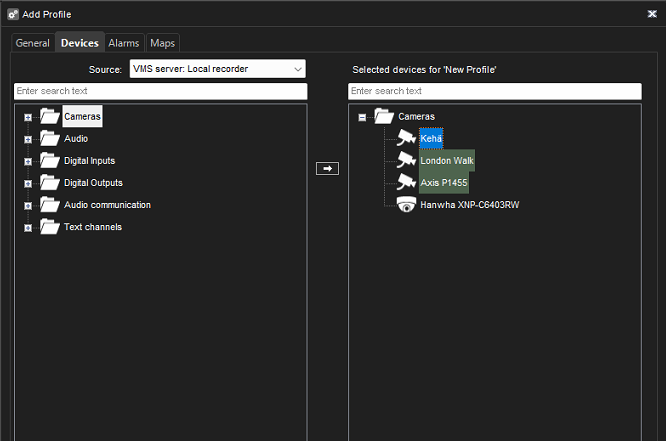Expand the source Cameras folder
The image size is (666, 441).
[28, 117]
